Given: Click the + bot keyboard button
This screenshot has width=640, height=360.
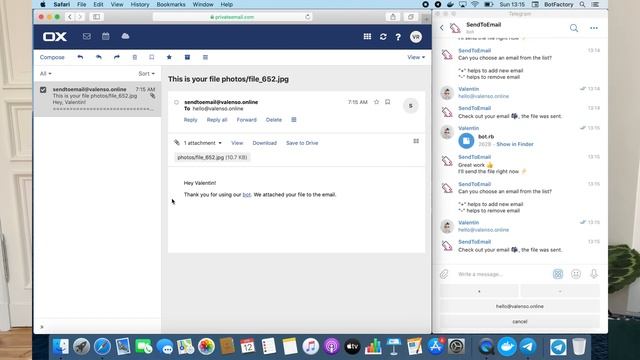Looking at the screenshot, I should point(479,291).
